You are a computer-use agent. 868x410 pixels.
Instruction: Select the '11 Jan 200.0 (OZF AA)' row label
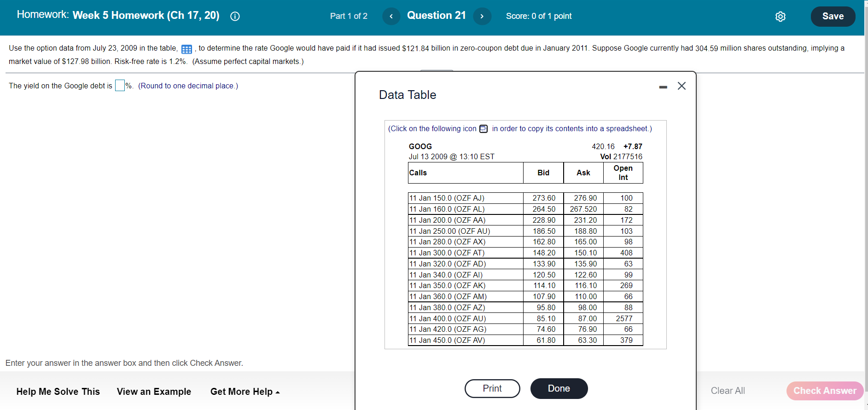447,220
